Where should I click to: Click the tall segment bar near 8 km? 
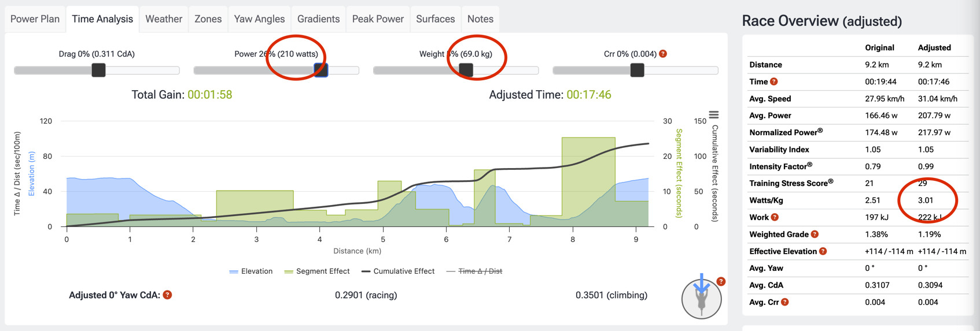[x=588, y=179]
